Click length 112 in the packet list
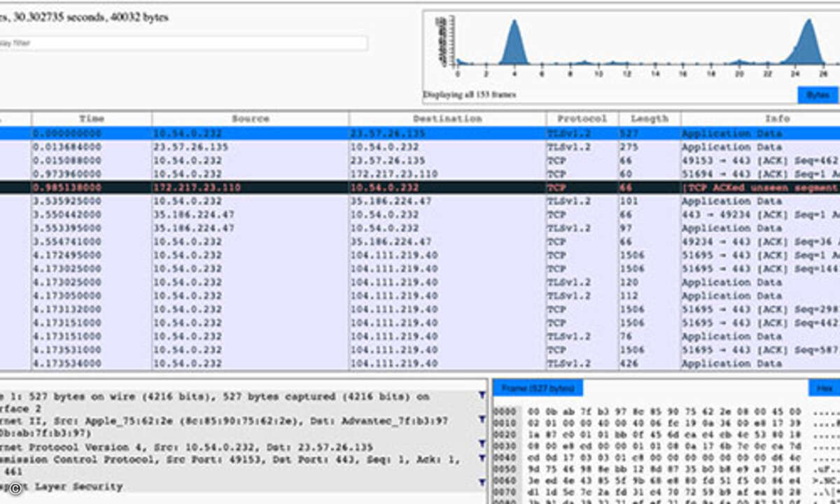Screen dimensions: 840x504 tap(629, 295)
